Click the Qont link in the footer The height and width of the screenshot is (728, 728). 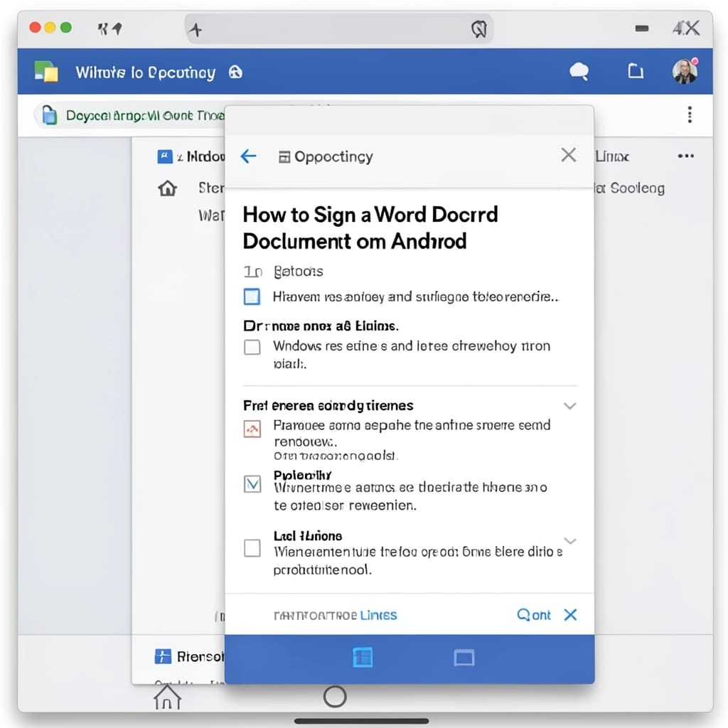[533, 615]
